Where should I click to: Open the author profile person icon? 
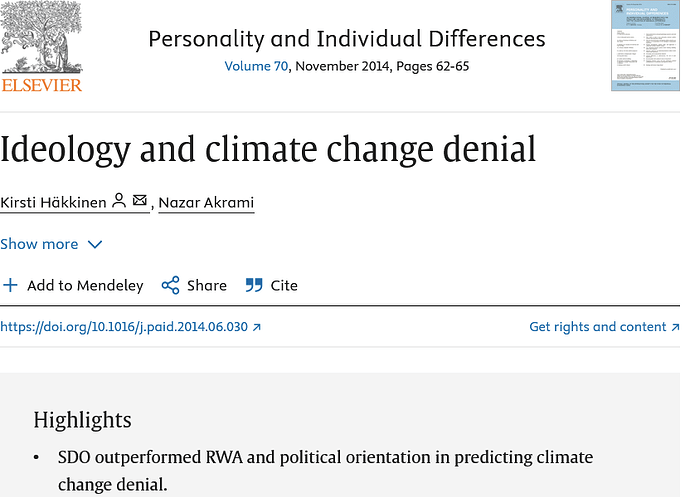click(x=119, y=201)
